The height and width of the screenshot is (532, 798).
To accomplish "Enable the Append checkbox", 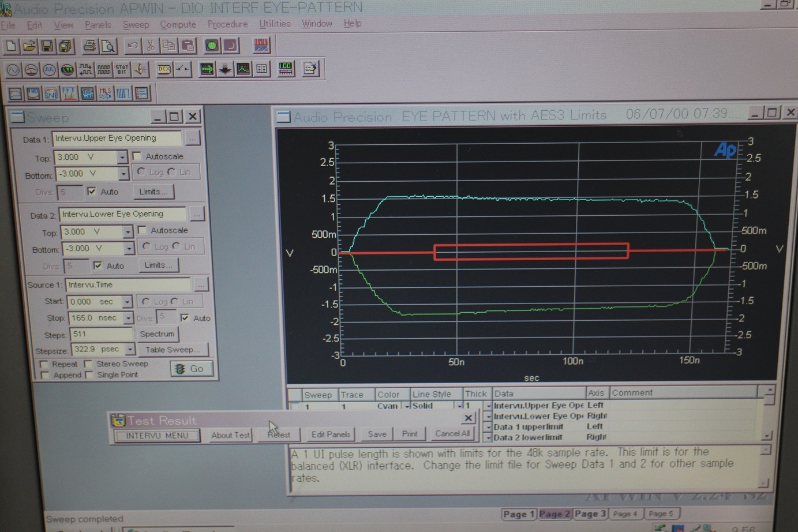I will pyautogui.click(x=45, y=375).
